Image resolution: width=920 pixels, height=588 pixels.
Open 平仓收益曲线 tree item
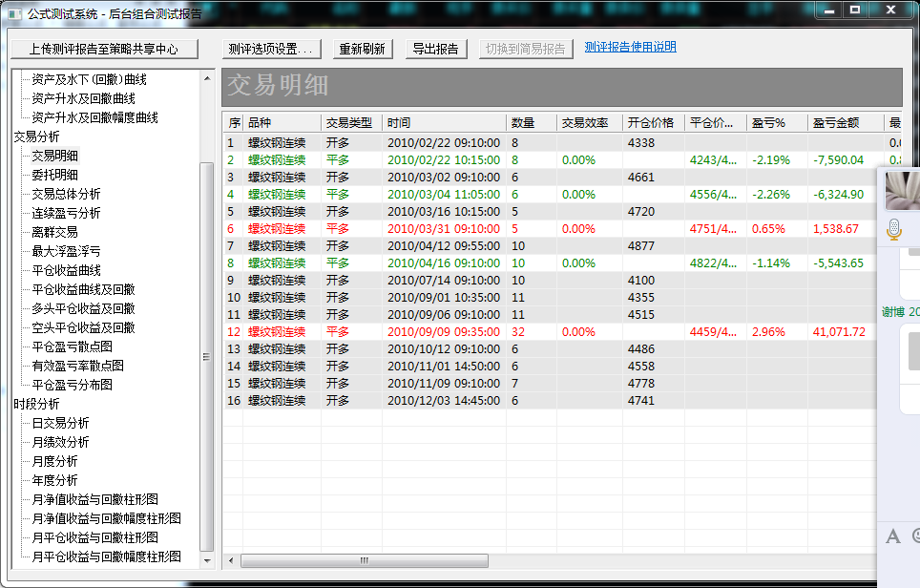[x=66, y=270]
